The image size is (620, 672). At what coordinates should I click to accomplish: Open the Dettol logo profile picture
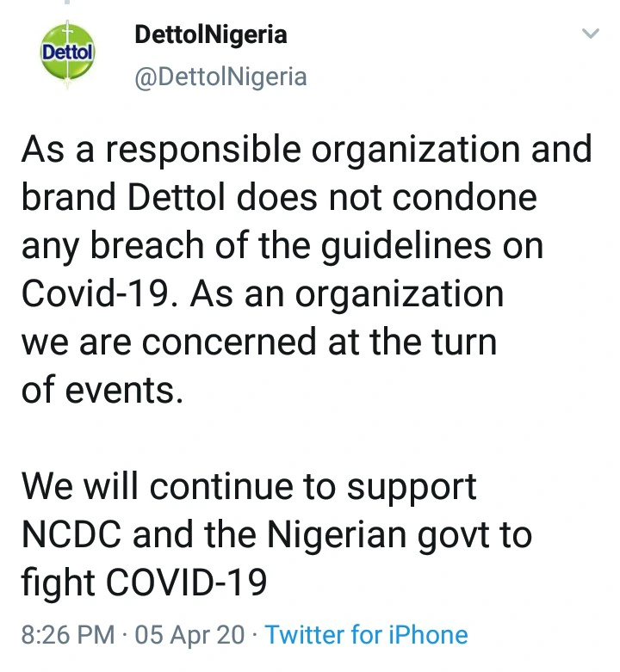click(x=69, y=52)
